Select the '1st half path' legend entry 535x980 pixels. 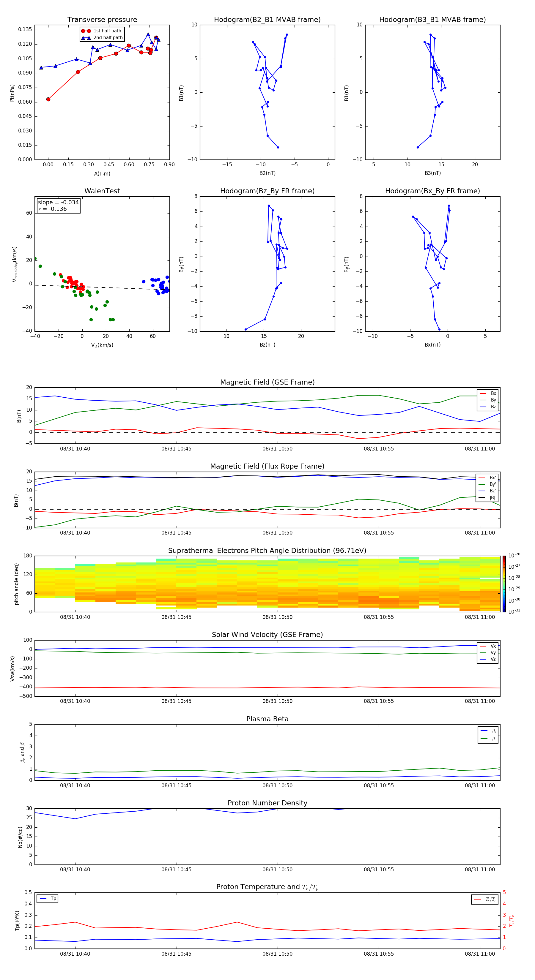(x=101, y=31)
